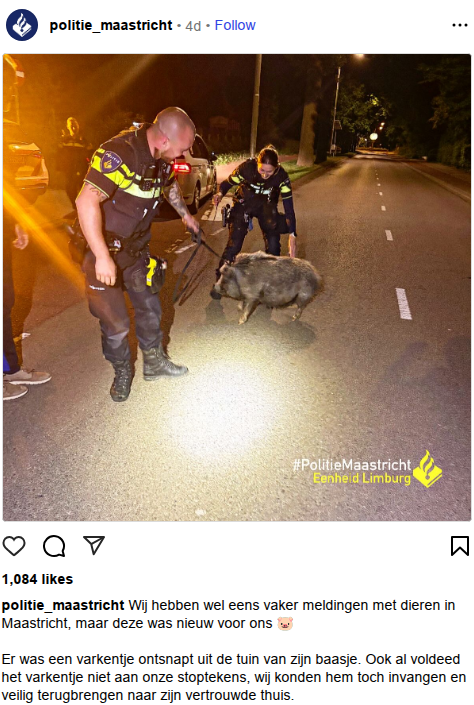Open the three-dot more options menu
This screenshot has width=474, height=705.
coord(460,25)
